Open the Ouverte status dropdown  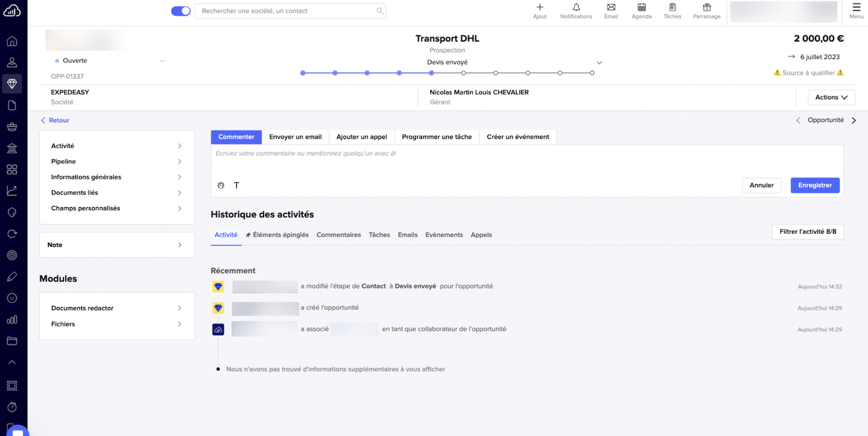click(x=162, y=61)
